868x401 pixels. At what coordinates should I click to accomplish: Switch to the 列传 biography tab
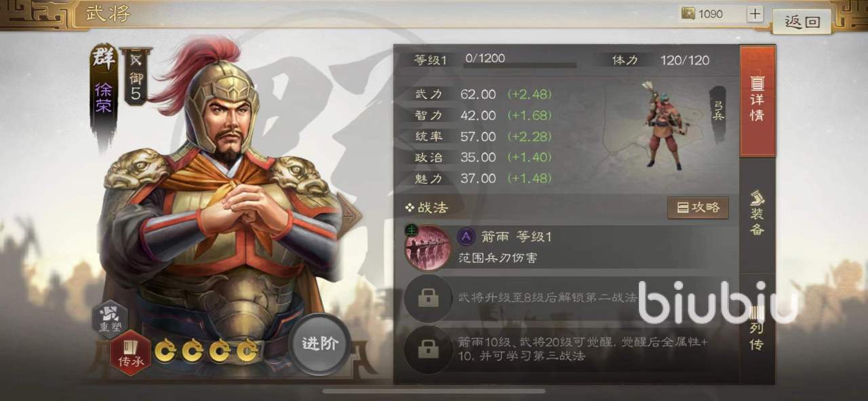coord(757,329)
